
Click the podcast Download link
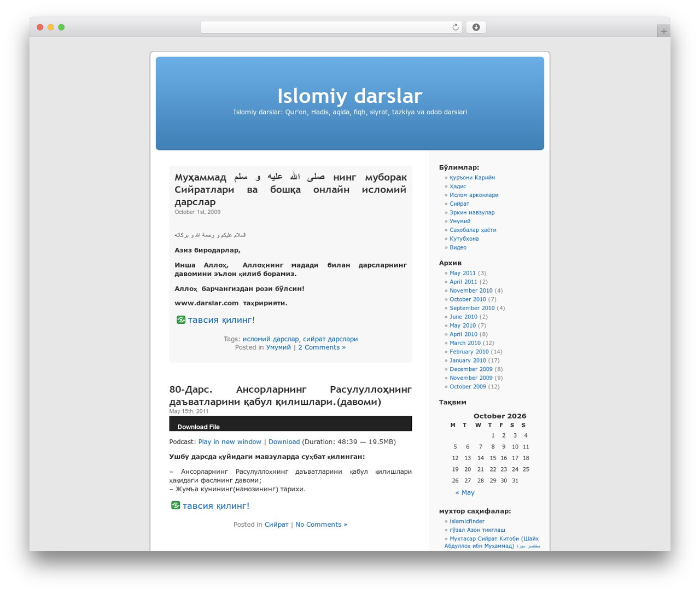(284, 442)
